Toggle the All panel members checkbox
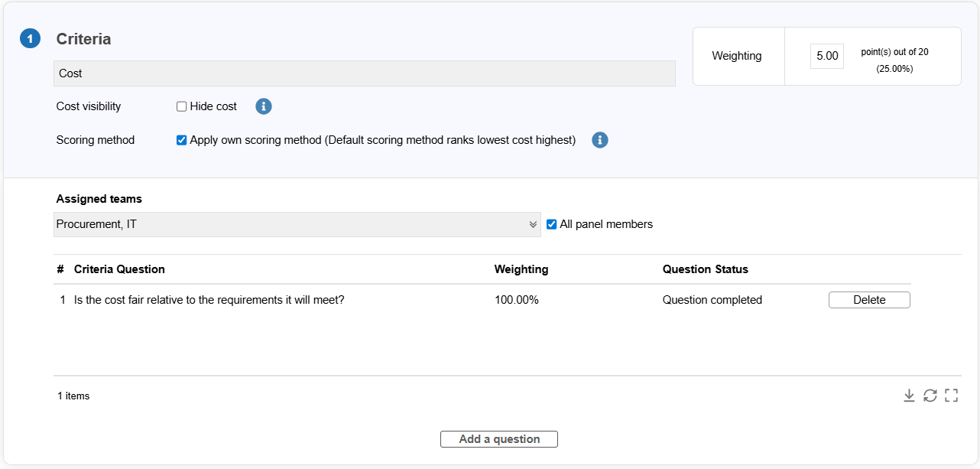Screen dimensions: 980x469 pos(552,224)
